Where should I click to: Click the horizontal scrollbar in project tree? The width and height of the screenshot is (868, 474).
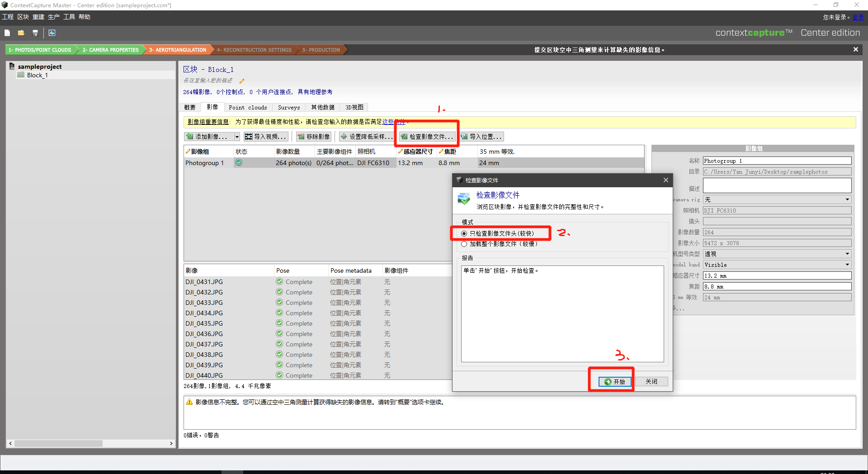(59, 444)
